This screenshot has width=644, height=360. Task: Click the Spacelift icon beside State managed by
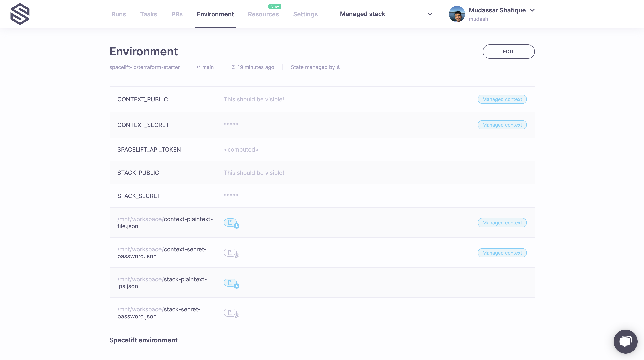point(338,67)
